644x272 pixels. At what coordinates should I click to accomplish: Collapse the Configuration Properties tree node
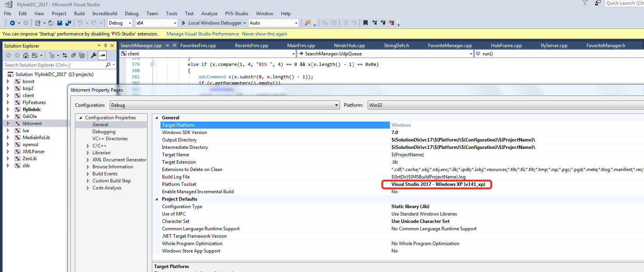81,118
